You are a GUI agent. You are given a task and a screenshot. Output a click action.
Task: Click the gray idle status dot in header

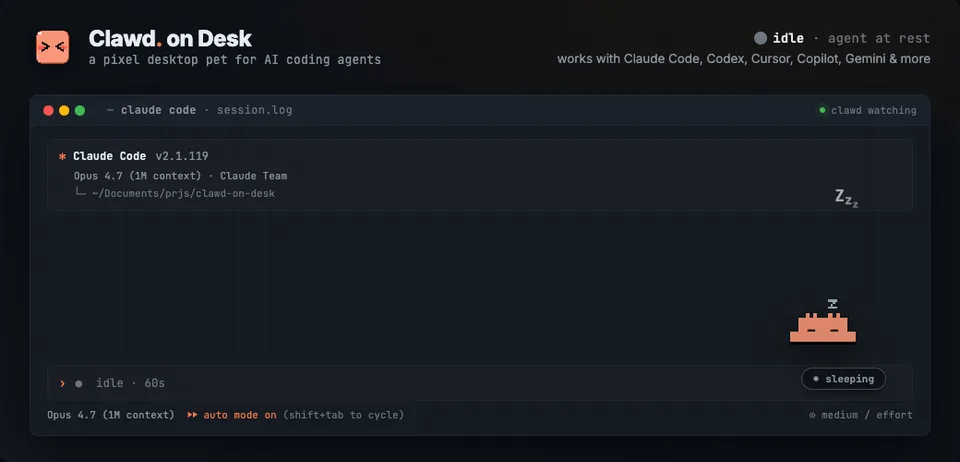[x=760, y=38]
